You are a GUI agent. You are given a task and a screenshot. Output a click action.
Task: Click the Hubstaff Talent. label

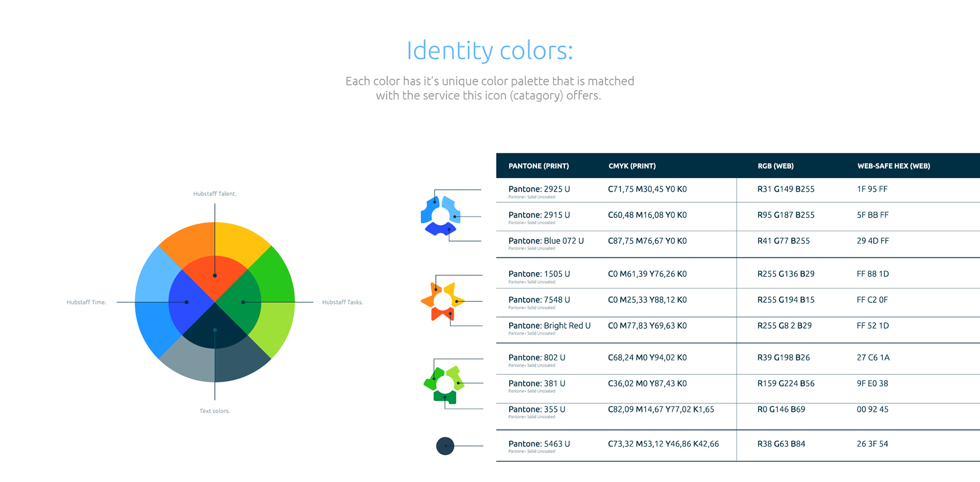click(214, 194)
